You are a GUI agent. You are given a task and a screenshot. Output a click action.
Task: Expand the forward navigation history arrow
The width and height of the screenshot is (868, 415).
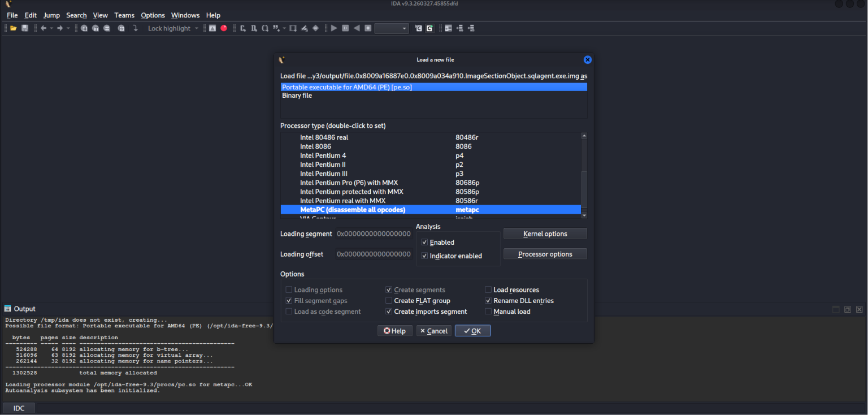(68, 28)
